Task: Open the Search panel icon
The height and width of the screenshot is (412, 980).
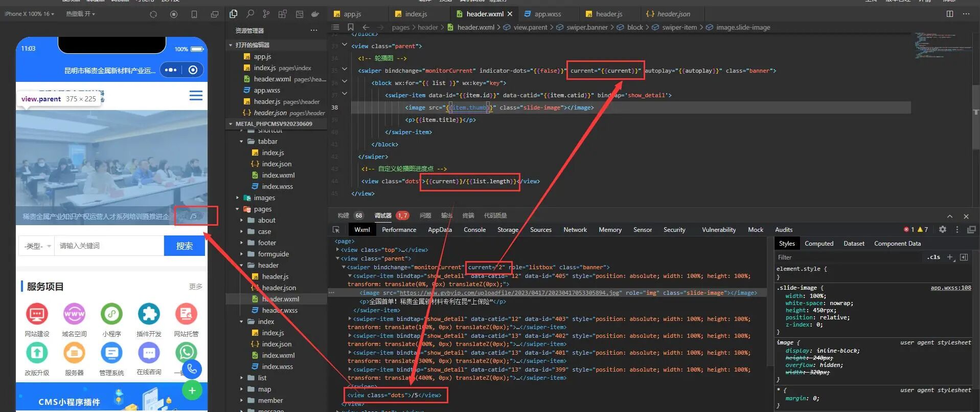Action: [250, 14]
